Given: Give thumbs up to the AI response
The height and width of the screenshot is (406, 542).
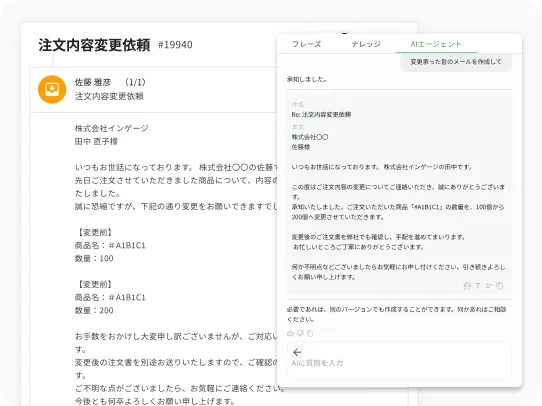Looking at the screenshot, I should click(x=290, y=333).
